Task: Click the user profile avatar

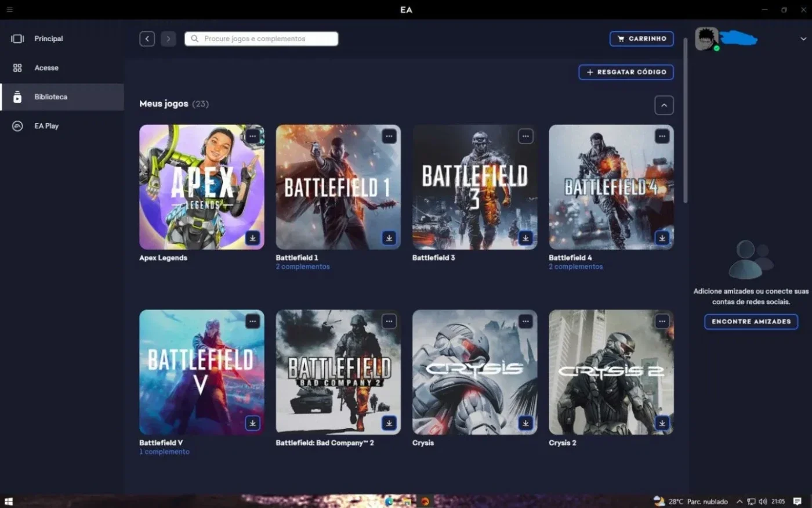Action: coord(707,39)
